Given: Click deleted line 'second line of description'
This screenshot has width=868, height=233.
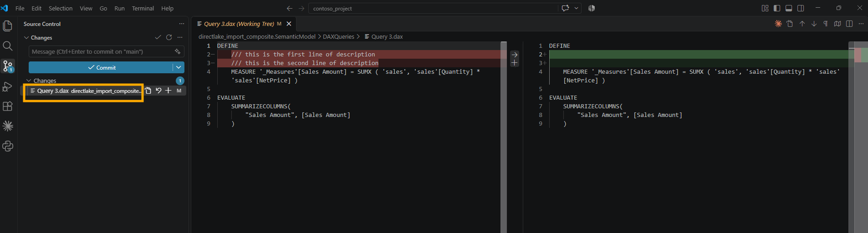Looking at the screenshot, I should coord(305,63).
